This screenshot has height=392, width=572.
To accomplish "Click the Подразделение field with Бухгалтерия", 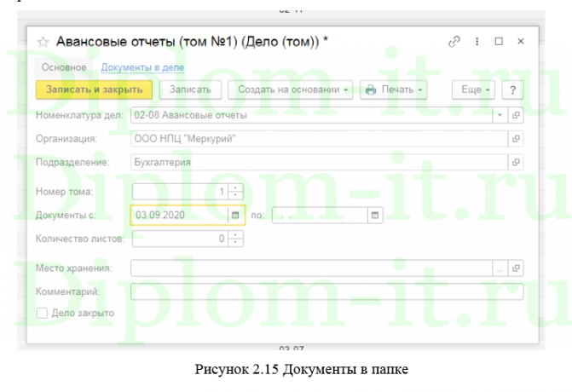I will tap(319, 162).
